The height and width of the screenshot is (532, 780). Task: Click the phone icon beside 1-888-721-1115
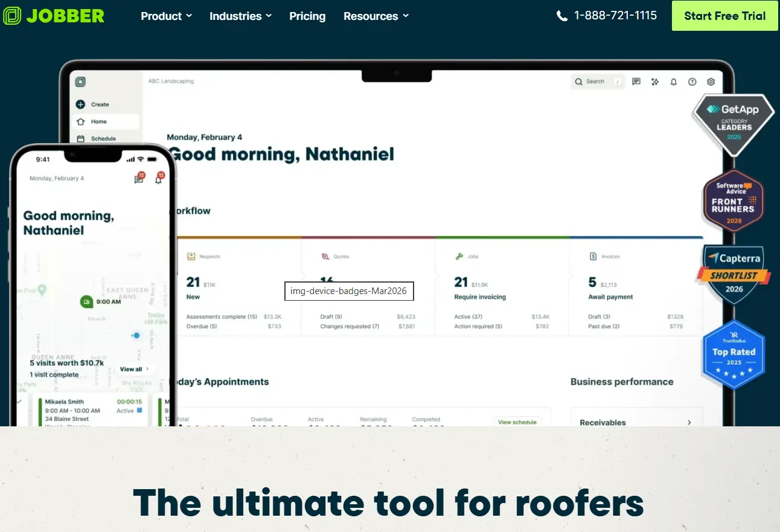[x=561, y=16]
